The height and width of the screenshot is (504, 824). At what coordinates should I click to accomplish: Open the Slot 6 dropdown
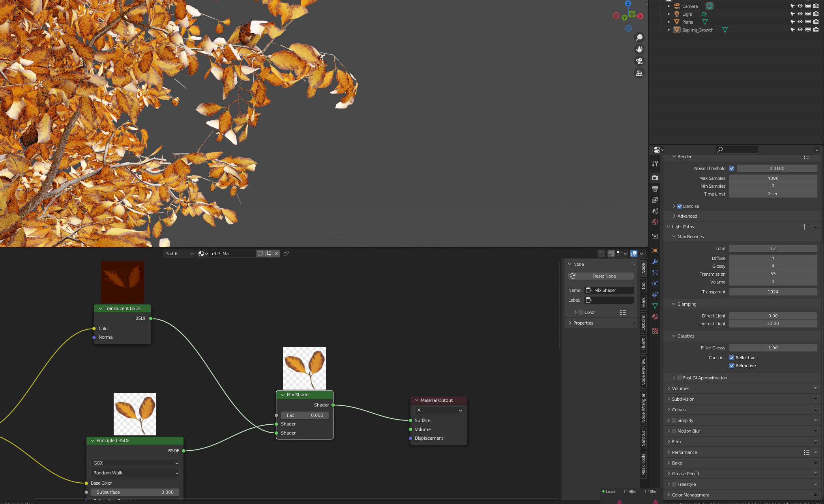178,254
